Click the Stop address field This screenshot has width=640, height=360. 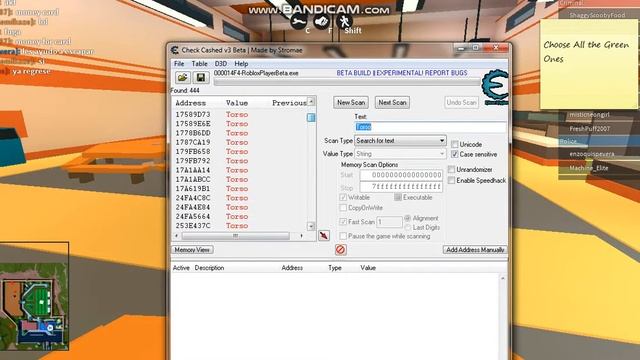point(401,187)
